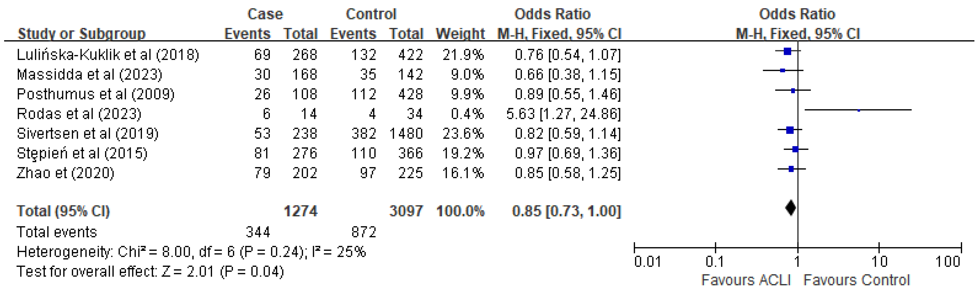Click the small blue marker for Rodas et al
The width and height of the screenshot is (980, 296).
pyautogui.click(x=859, y=110)
